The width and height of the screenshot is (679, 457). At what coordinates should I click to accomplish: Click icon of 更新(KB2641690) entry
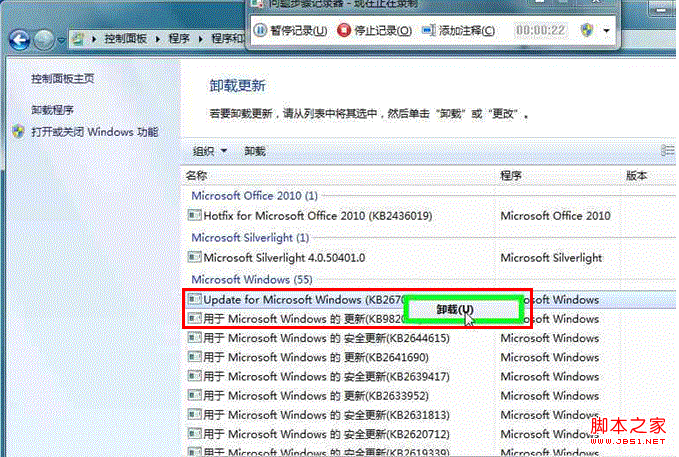194,357
